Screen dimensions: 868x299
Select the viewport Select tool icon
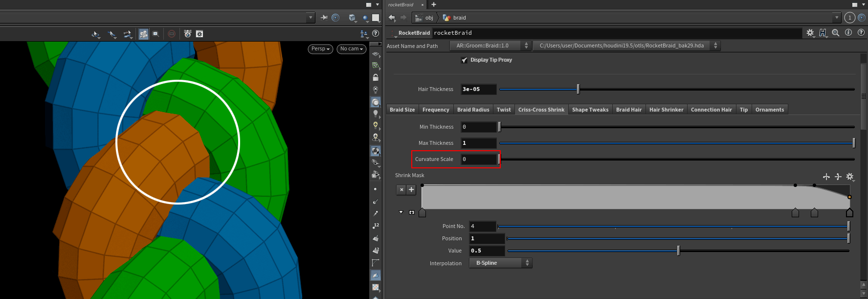(95, 34)
